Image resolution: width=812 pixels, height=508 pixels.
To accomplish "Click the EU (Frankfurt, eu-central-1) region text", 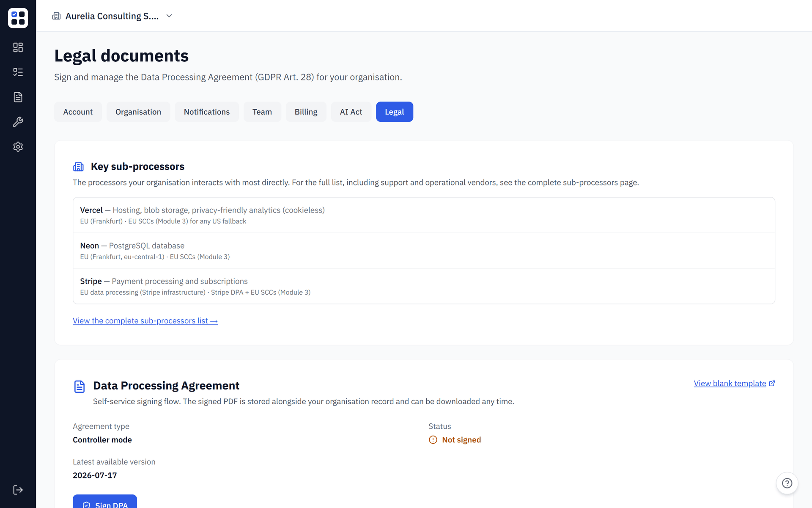I will coord(122,257).
